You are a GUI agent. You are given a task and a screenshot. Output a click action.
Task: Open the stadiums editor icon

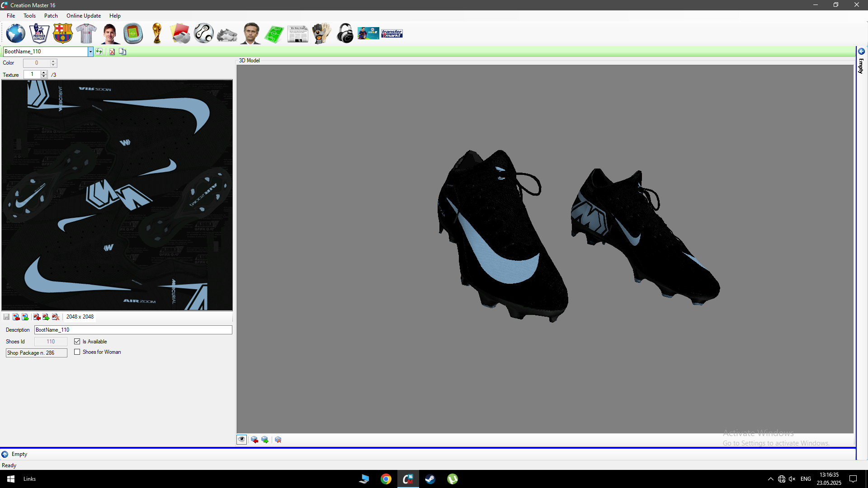point(133,33)
